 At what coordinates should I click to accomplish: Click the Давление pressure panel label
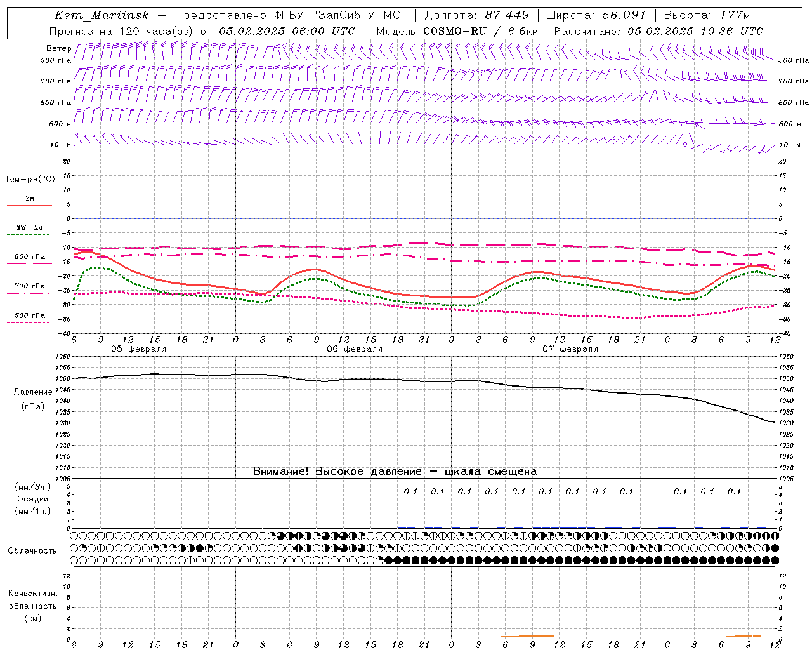point(33,392)
